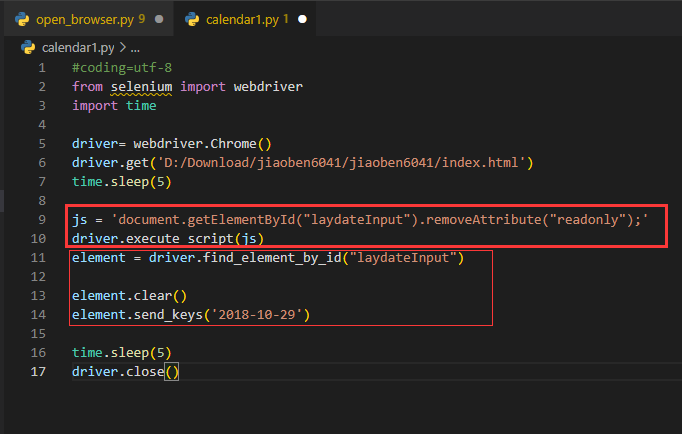Switch to the open_browser.py tab

pos(89,19)
